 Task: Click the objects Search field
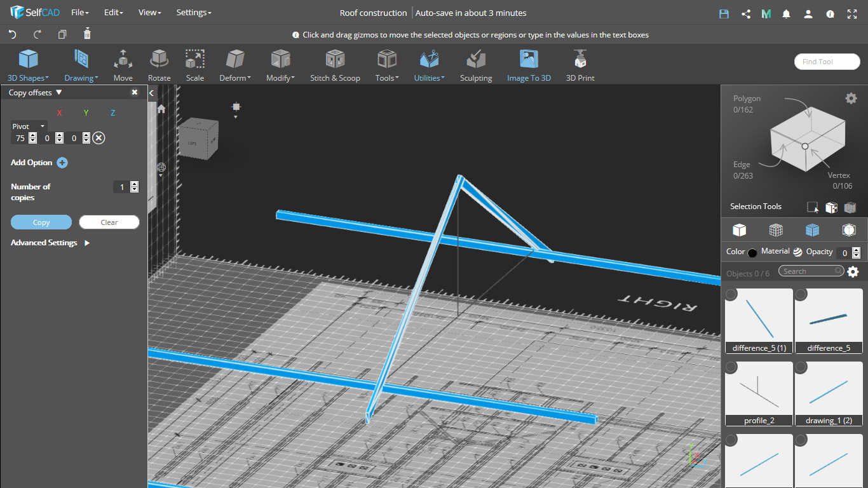(x=811, y=271)
